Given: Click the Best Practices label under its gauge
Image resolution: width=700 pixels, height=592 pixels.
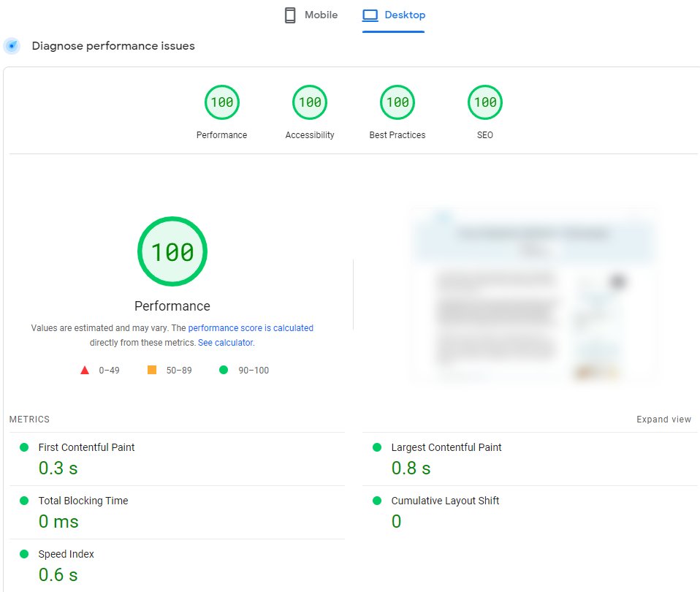Looking at the screenshot, I should [x=397, y=134].
